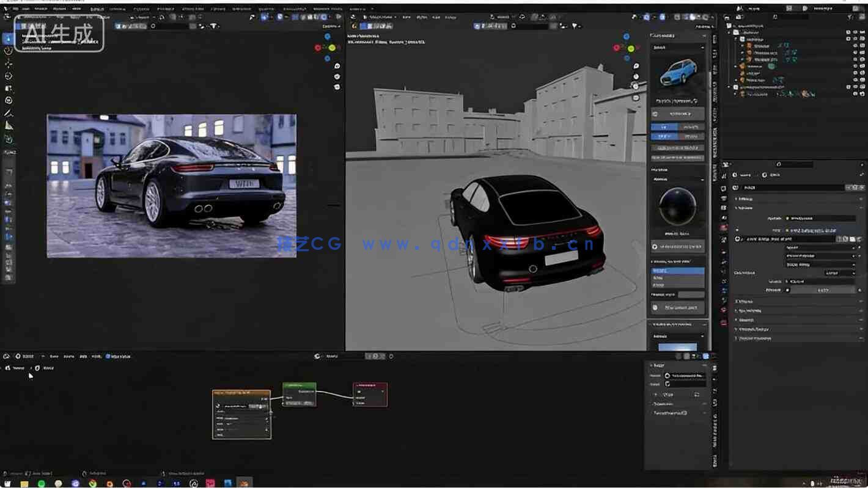Toggle the selectability icon on the second Outliner row
The image size is (868, 488).
click(x=850, y=39)
